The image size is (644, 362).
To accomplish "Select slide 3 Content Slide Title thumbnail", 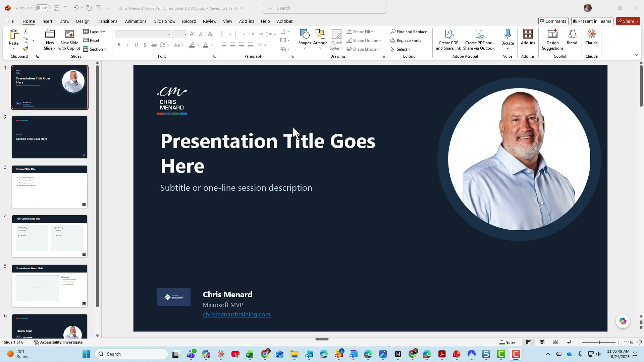I will click(x=50, y=187).
